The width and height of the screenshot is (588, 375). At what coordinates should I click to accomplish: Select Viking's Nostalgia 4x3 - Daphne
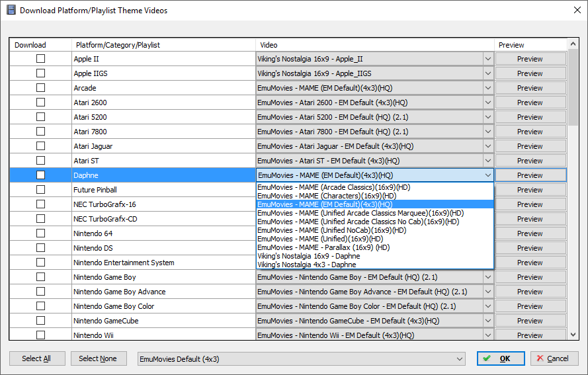coord(375,265)
